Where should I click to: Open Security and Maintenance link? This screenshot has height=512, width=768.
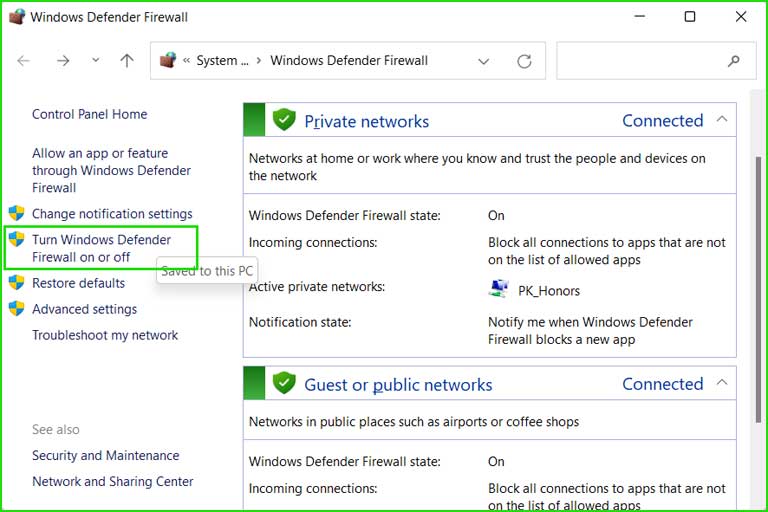coord(105,456)
